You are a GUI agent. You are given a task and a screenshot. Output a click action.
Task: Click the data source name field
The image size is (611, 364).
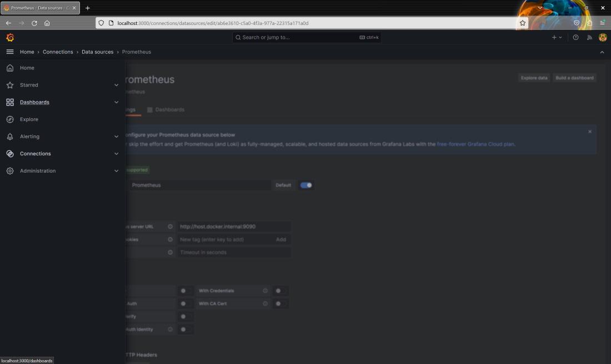tap(200, 185)
